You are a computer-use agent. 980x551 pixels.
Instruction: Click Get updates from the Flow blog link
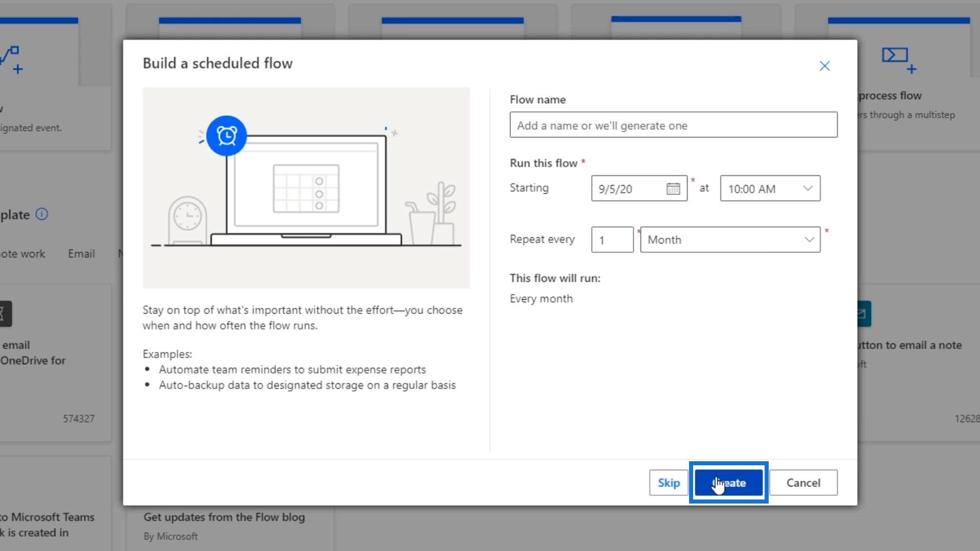tap(224, 517)
